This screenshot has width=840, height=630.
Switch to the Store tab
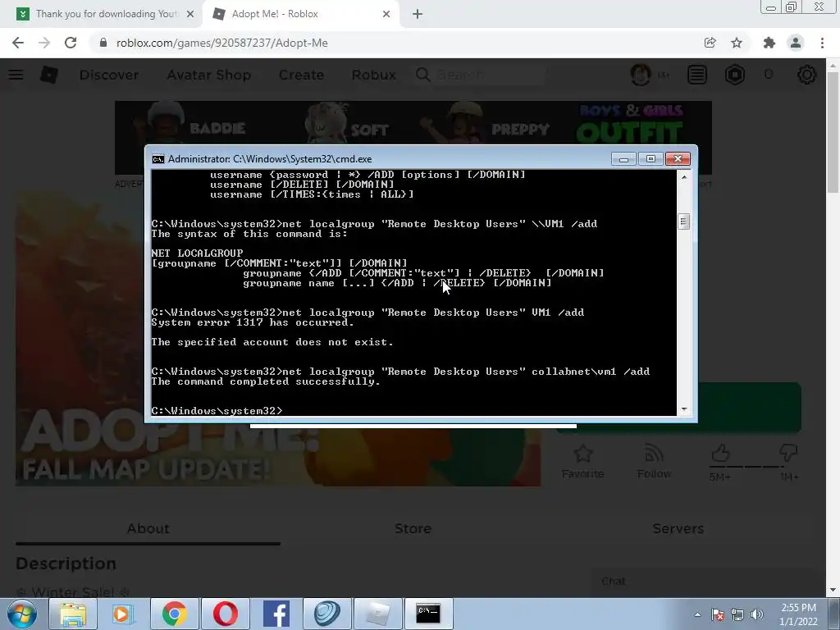tap(413, 529)
